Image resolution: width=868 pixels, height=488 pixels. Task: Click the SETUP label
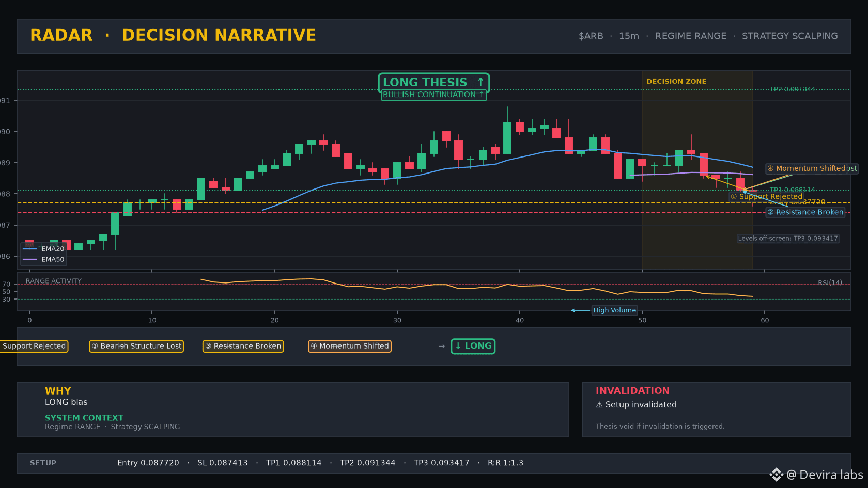[43, 463]
